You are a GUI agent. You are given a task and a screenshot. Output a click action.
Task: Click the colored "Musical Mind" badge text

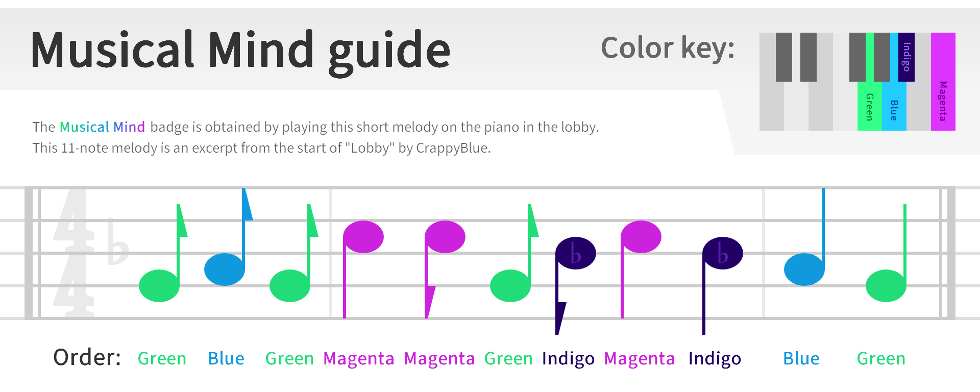pos(102,127)
